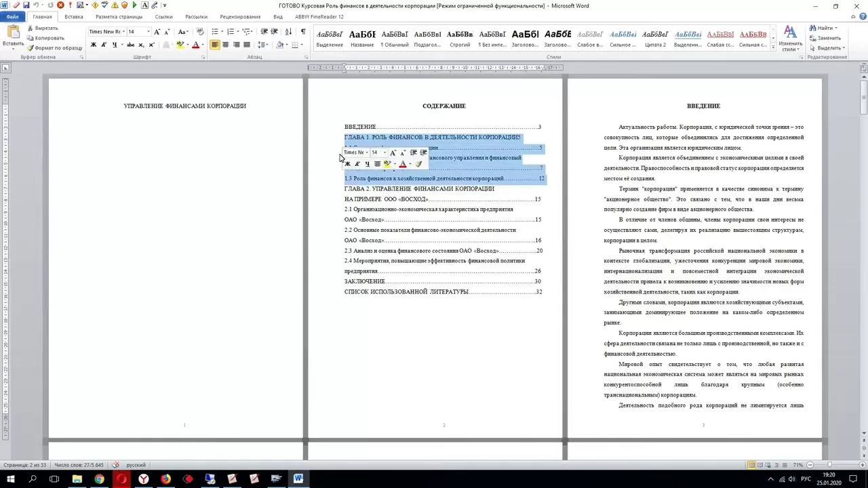Toggle italic (К) in the floating mini toolbar
Image resolution: width=868 pixels, height=488 pixels.
pos(357,164)
